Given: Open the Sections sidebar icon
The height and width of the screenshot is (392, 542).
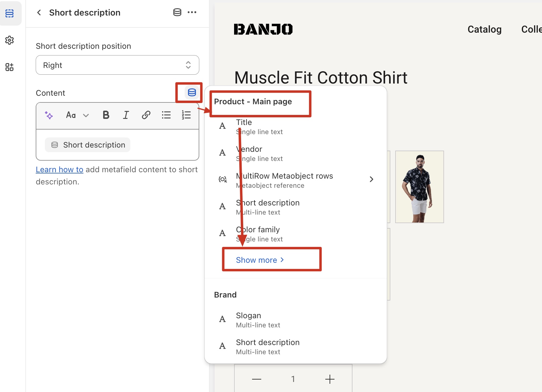Looking at the screenshot, I should (9, 13).
